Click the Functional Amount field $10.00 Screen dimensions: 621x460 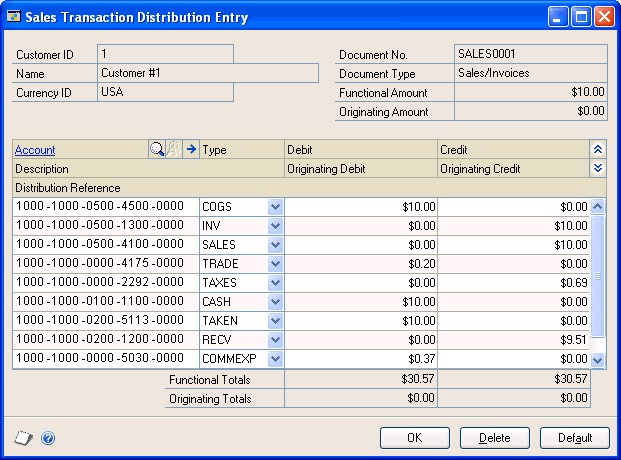click(x=531, y=92)
